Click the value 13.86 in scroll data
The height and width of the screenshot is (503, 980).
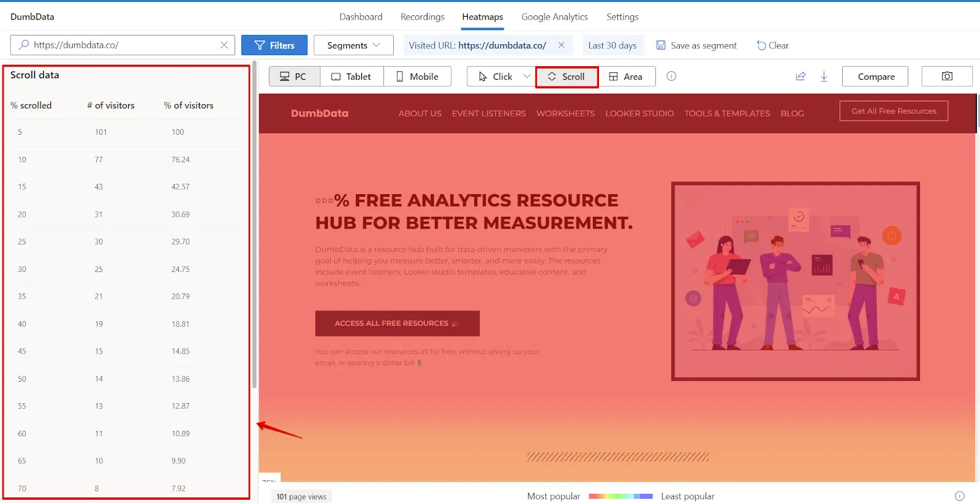(x=181, y=379)
